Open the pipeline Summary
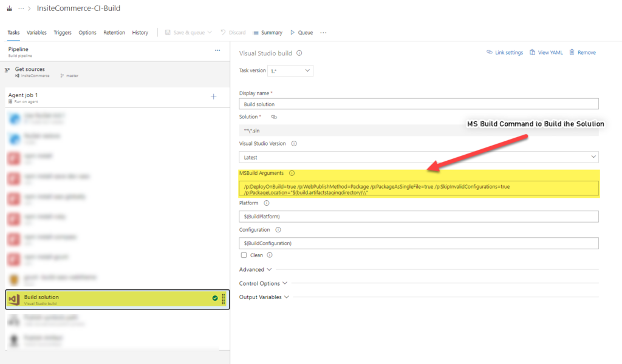This screenshot has width=622, height=364. pyautogui.click(x=268, y=33)
